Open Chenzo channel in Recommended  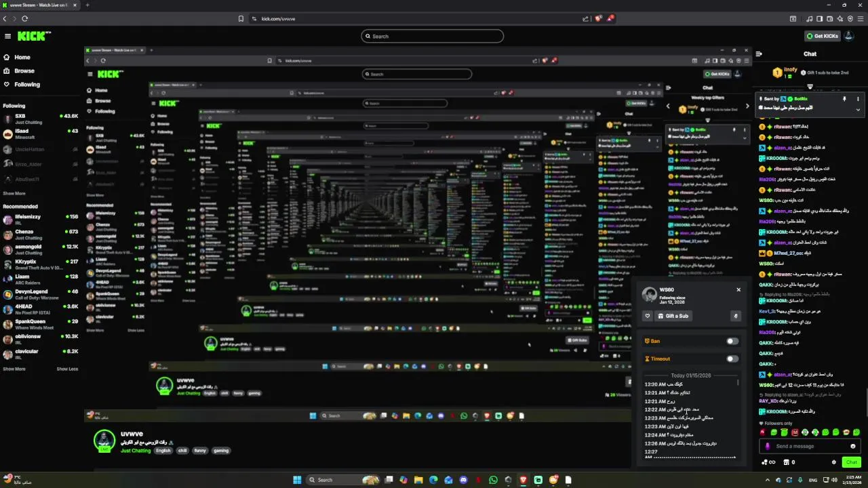(x=41, y=235)
